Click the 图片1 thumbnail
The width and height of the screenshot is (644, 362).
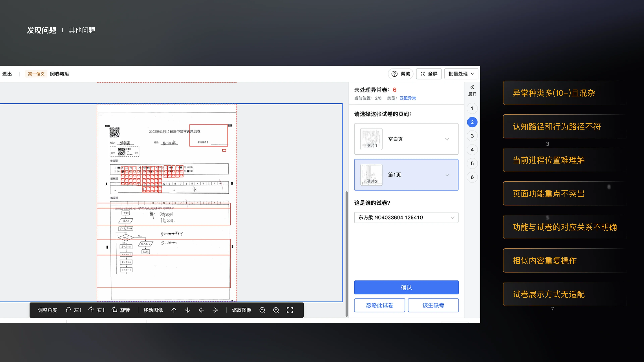pyautogui.click(x=371, y=139)
